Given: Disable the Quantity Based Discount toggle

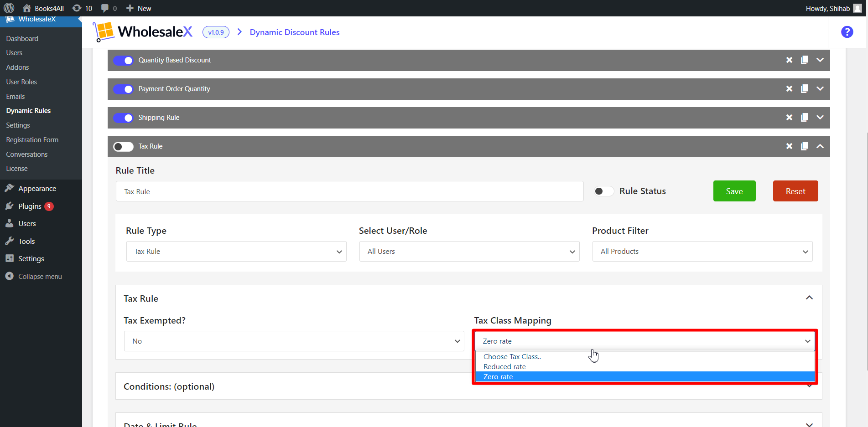Looking at the screenshot, I should [123, 61].
